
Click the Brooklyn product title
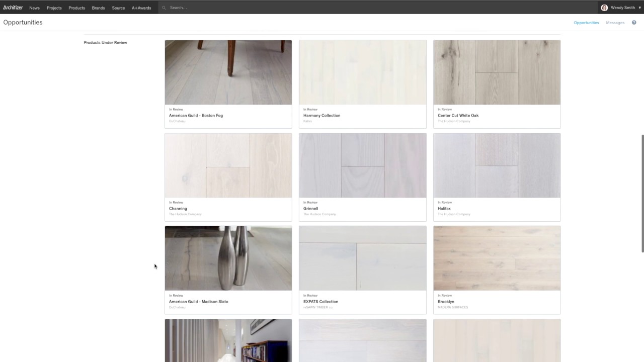(446, 302)
